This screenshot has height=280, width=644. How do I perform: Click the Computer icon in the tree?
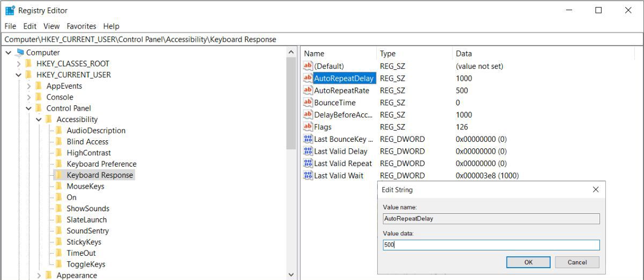coord(20,53)
